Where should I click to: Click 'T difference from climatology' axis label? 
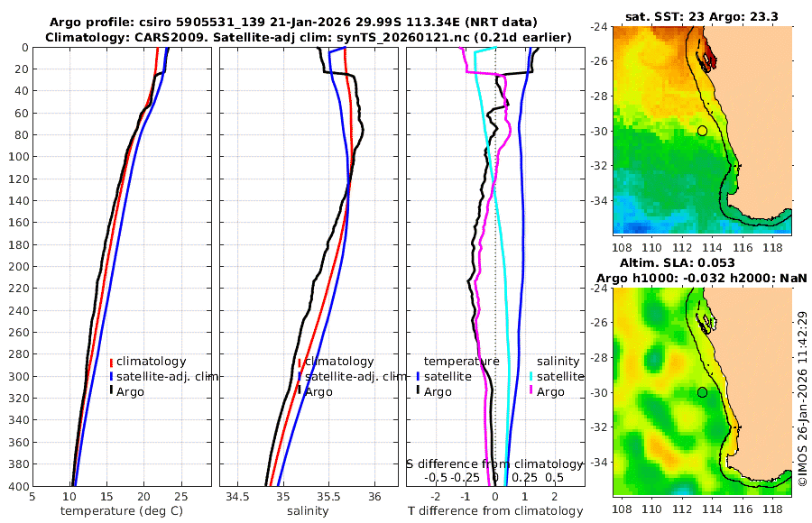click(x=495, y=511)
